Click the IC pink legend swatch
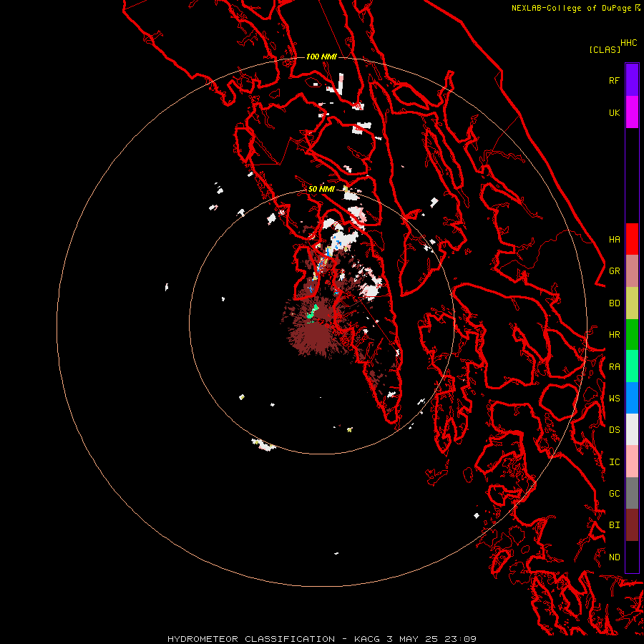The height and width of the screenshot is (644, 644). [x=632, y=462]
